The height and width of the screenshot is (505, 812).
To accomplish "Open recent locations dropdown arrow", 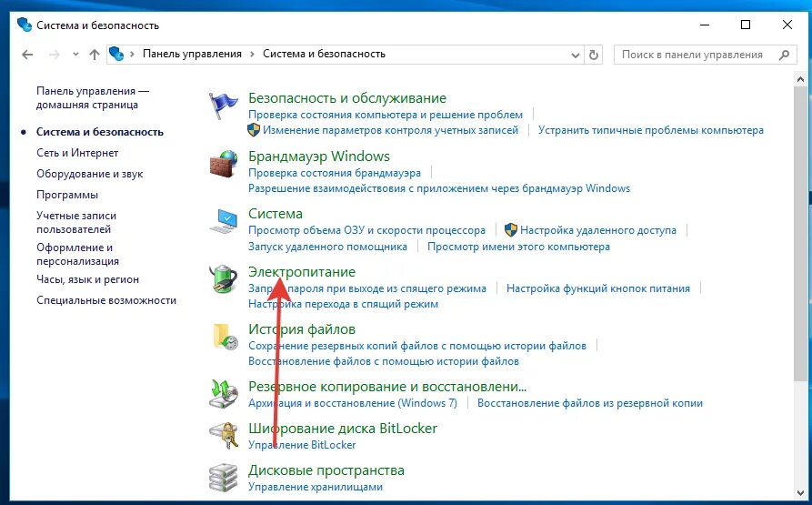I will tap(75, 55).
